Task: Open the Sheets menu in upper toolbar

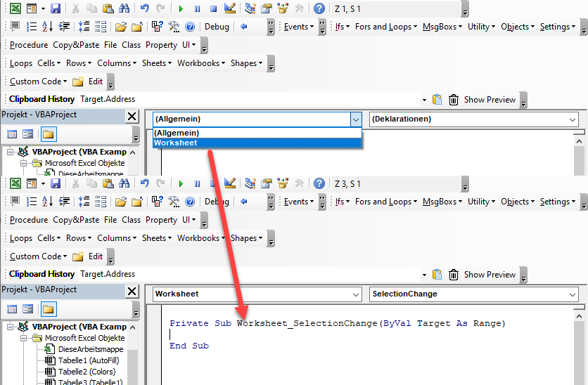Action: (x=156, y=63)
